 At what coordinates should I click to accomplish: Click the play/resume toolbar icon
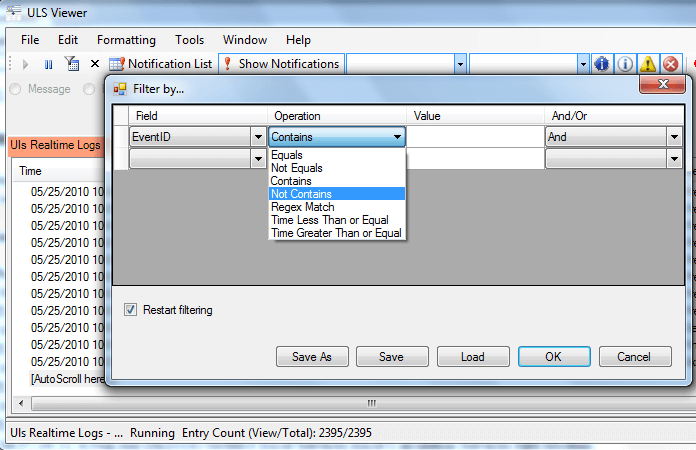[25, 64]
